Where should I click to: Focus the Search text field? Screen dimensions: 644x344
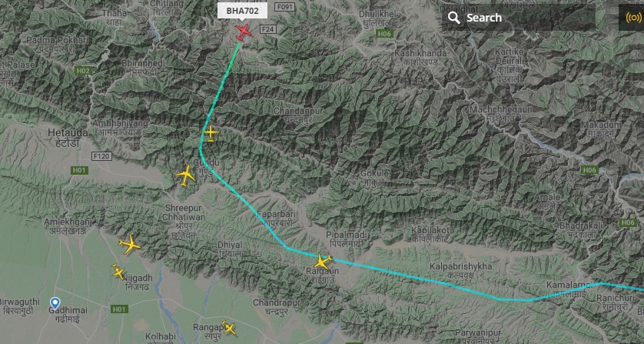coord(518,18)
